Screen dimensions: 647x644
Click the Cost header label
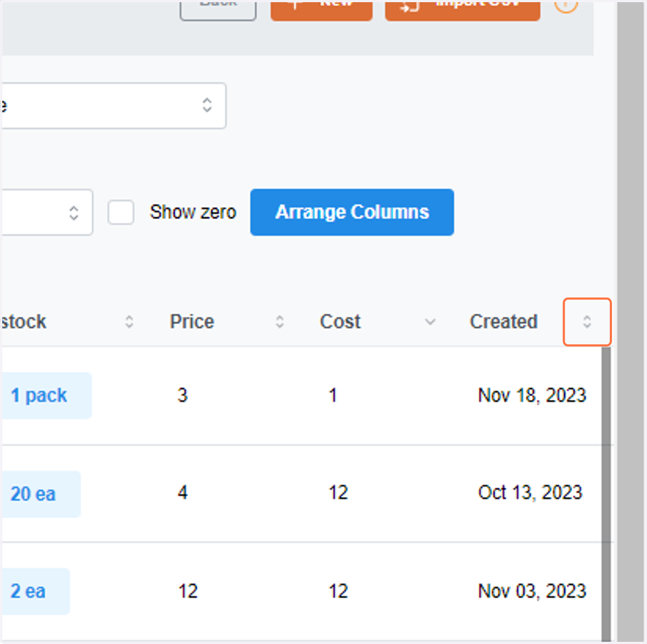pos(340,322)
